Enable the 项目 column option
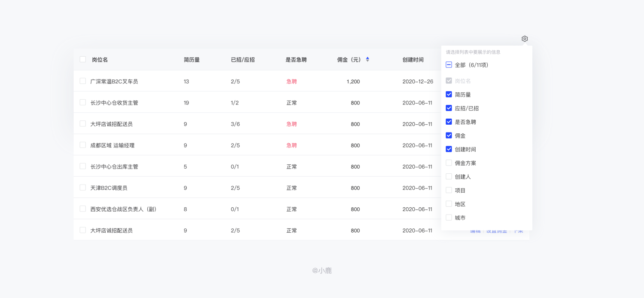 pos(449,190)
